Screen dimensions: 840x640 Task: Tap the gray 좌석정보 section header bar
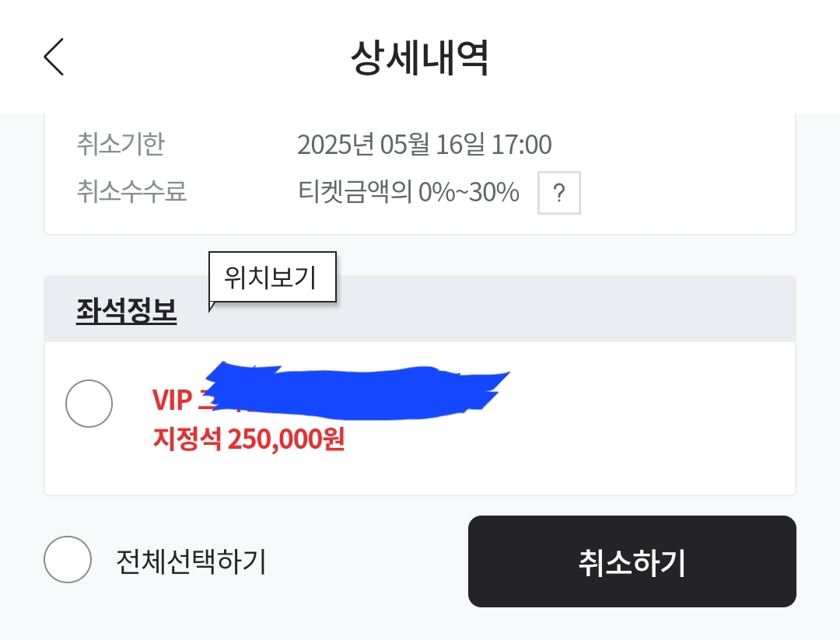point(544,310)
